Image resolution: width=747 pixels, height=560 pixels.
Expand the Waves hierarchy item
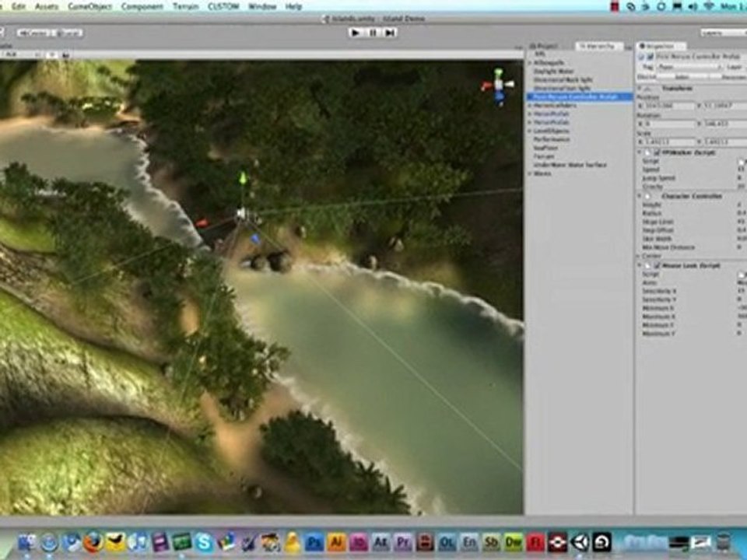coord(530,173)
